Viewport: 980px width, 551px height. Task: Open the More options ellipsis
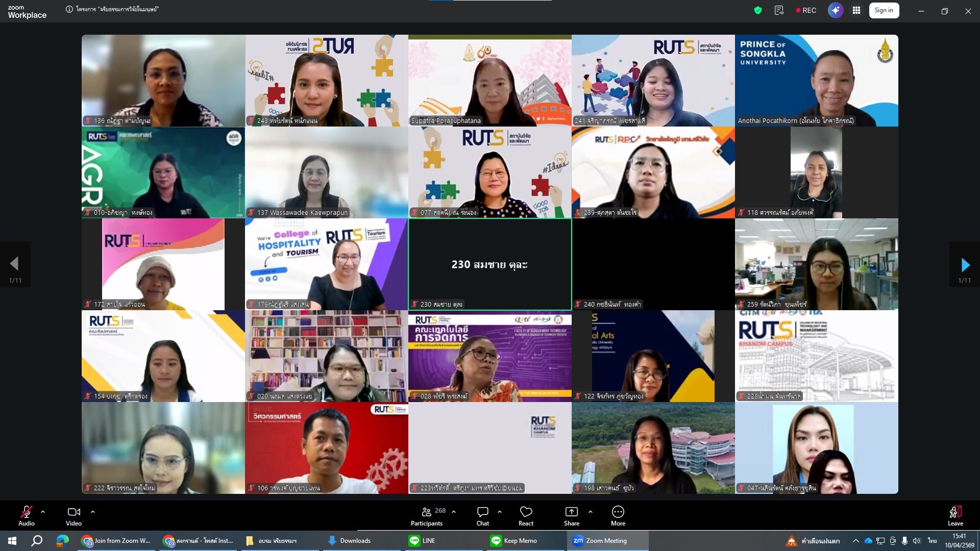click(618, 515)
